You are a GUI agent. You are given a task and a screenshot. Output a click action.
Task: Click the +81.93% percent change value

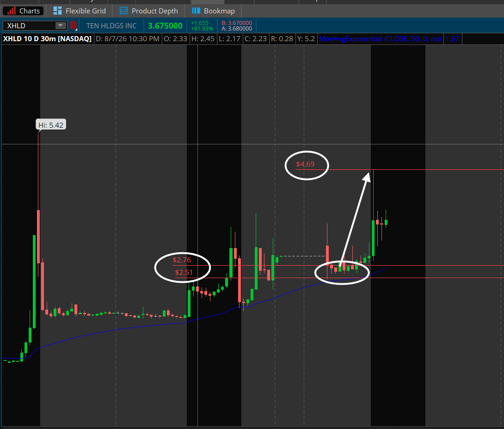[x=202, y=29]
